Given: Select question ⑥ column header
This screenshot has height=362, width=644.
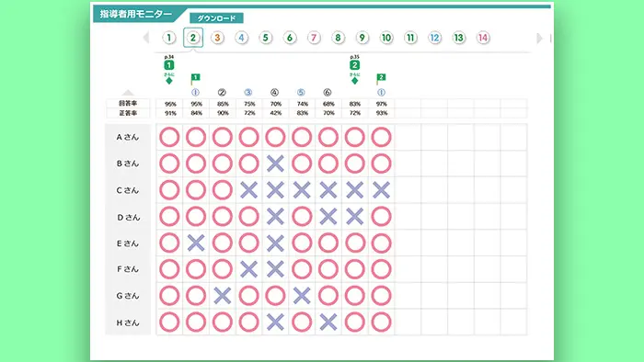Looking at the screenshot, I should click(x=328, y=92).
